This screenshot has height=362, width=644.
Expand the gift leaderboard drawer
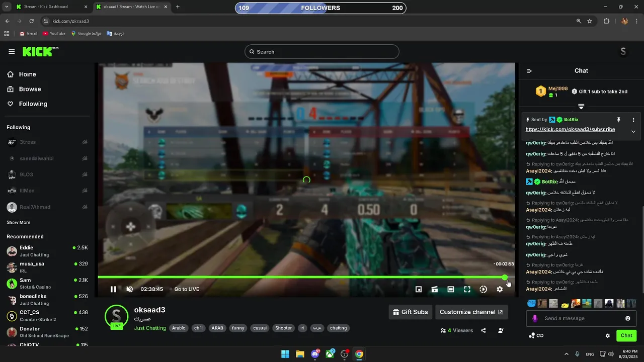(x=581, y=106)
